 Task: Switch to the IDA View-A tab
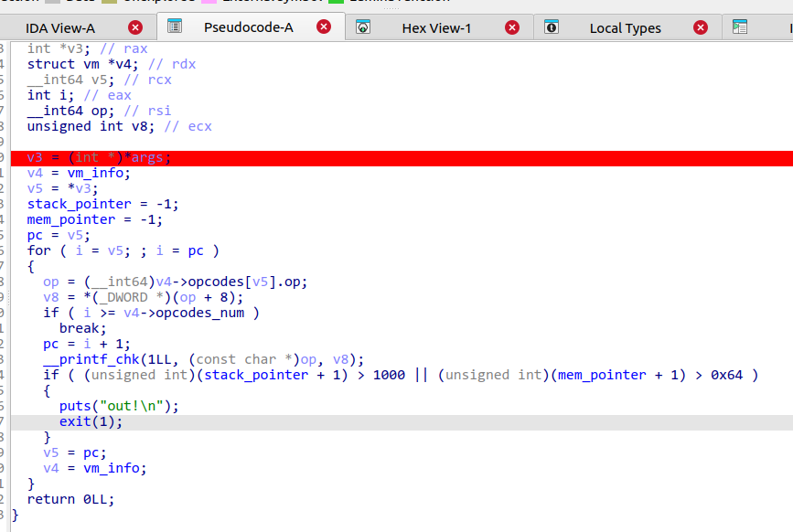coord(60,28)
